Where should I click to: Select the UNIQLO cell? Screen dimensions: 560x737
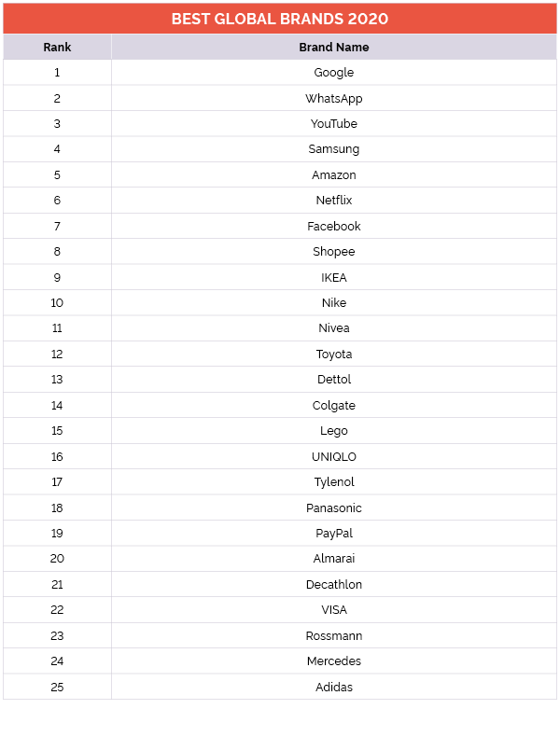point(333,457)
